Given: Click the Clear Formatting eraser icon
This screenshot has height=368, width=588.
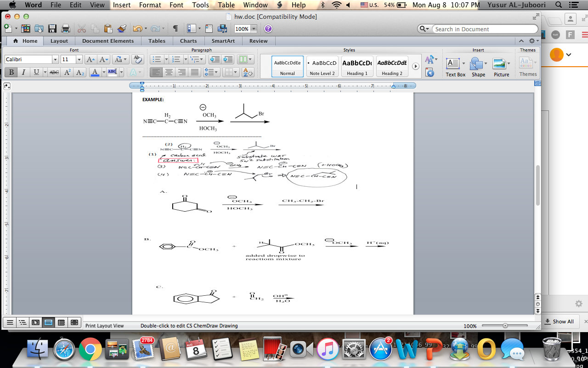Looking at the screenshot, I should point(137,59).
